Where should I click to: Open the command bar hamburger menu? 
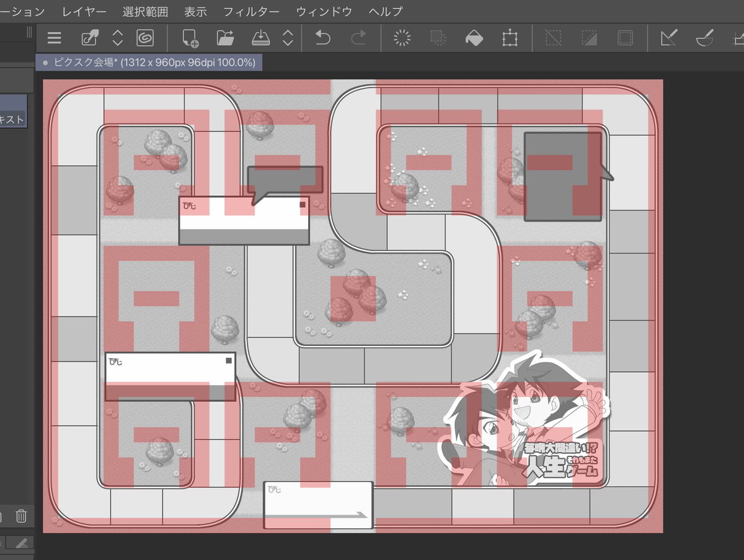(55, 38)
